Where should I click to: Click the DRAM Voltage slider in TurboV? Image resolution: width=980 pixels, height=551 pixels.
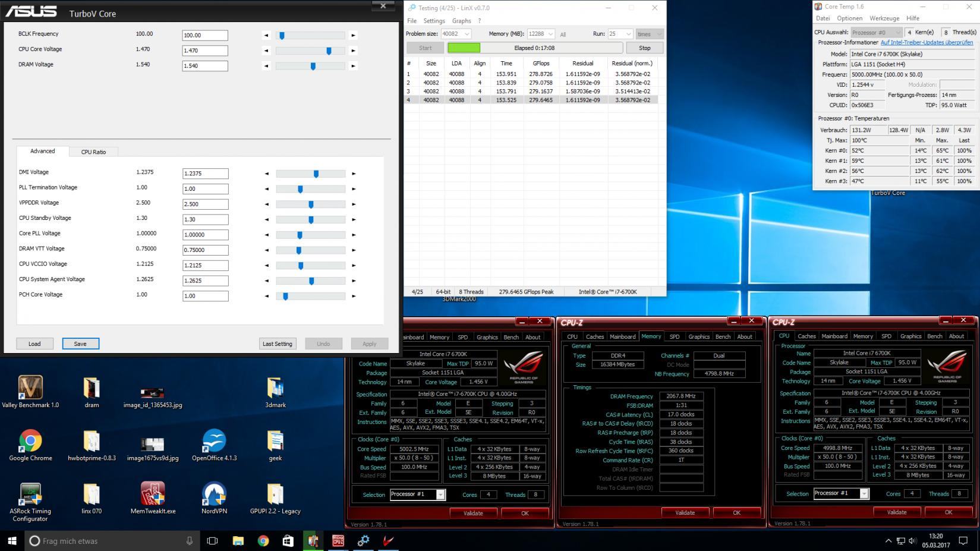310,66
